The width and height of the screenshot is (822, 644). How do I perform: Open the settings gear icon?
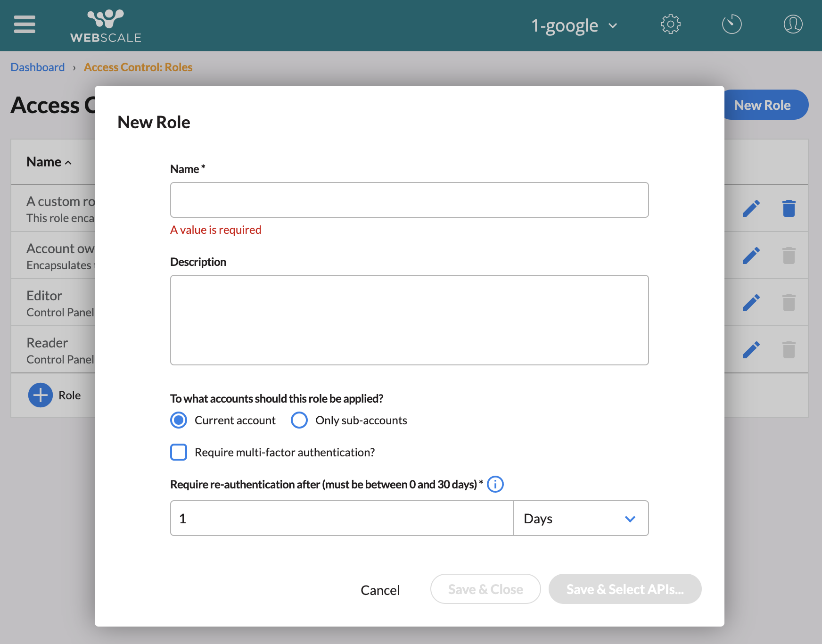coord(670,25)
